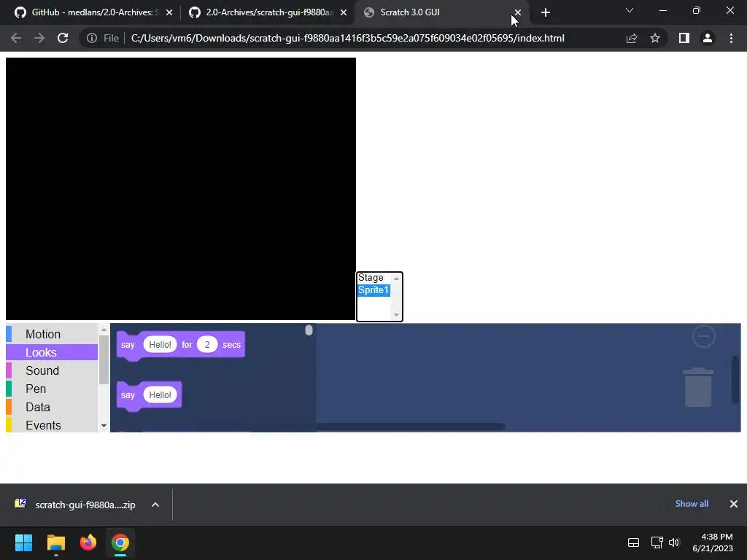Click the workspace vertical scrollbar
Image resolution: width=747 pixels, height=560 pixels.
[735, 379]
